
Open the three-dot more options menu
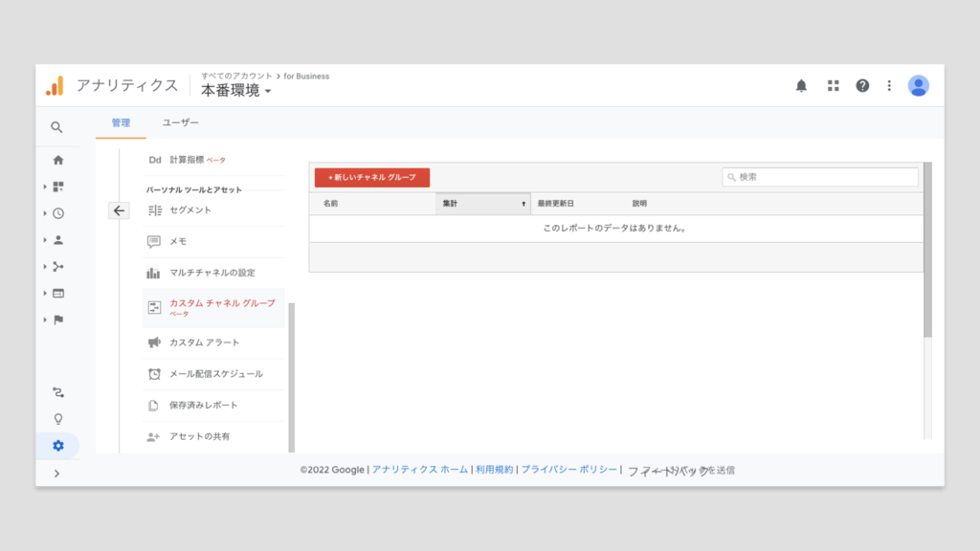889,86
